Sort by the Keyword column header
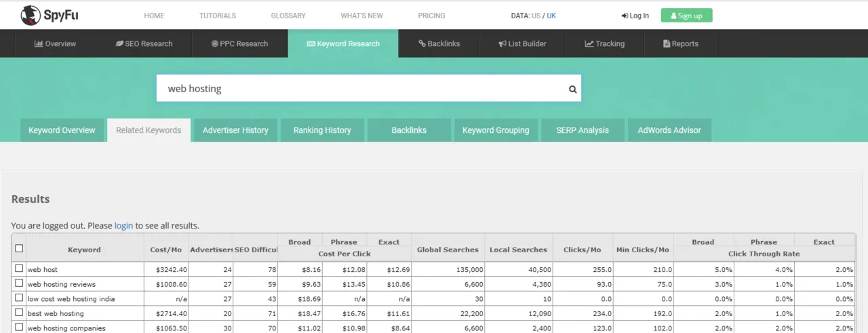Viewport: 868px width, 333px height. click(x=84, y=250)
